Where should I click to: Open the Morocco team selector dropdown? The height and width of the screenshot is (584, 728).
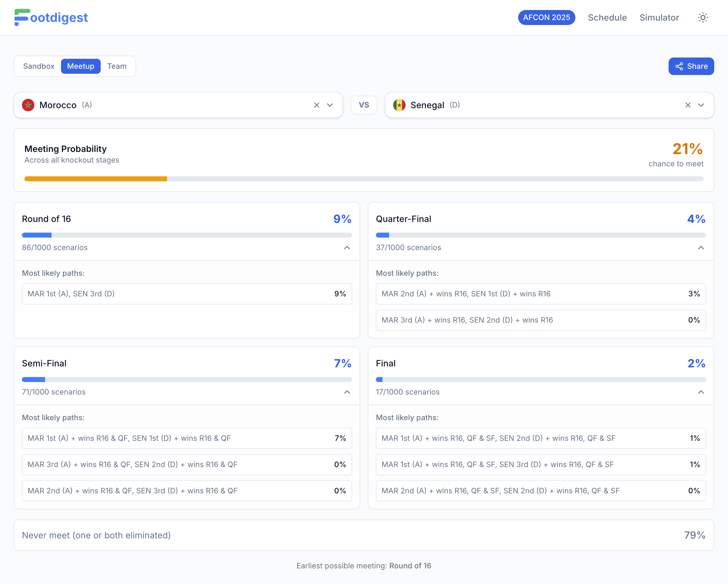click(330, 105)
